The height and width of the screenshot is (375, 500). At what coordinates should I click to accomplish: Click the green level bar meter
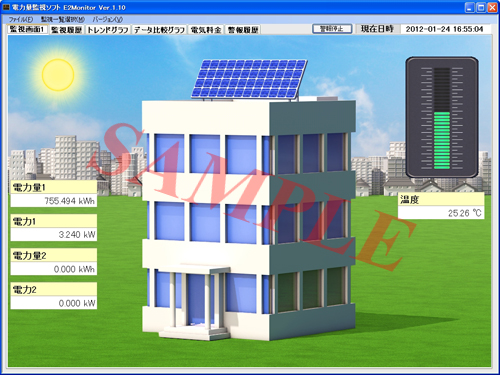tap(442, 117)
